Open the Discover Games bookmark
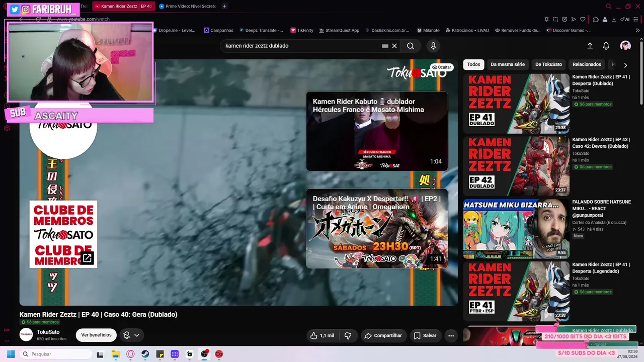Viewport: 644px width, 362px height. click(x=569, y=30)
